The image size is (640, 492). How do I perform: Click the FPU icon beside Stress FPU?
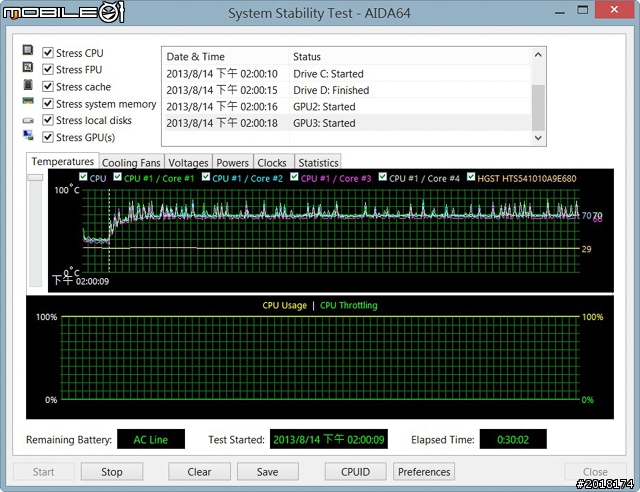click(28, 67)
